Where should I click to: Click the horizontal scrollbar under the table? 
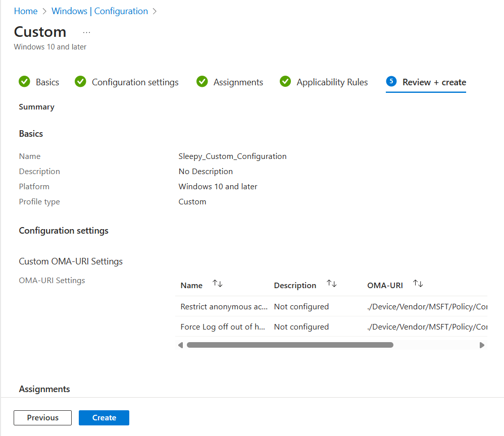pos(290,345)
